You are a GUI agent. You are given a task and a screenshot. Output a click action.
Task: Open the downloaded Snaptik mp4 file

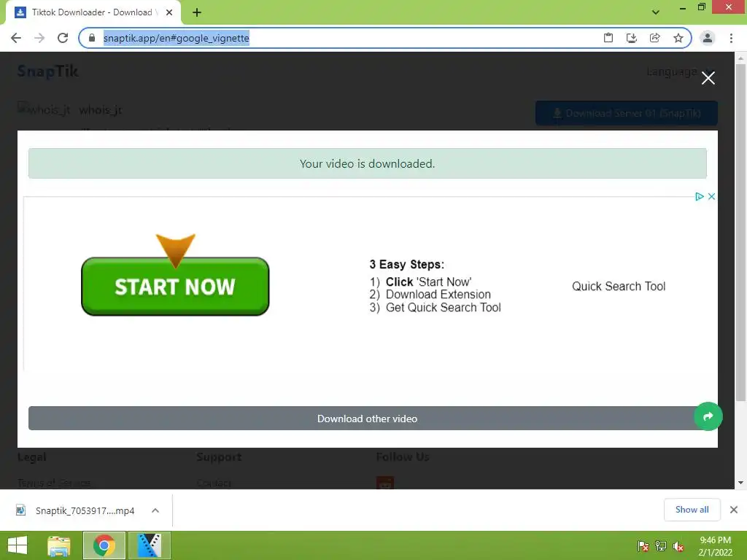pyautogui.click(x=85, y=510)
